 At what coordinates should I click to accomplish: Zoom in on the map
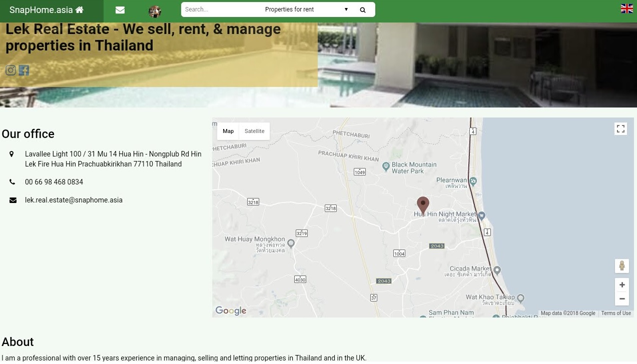tap(621, 285)
